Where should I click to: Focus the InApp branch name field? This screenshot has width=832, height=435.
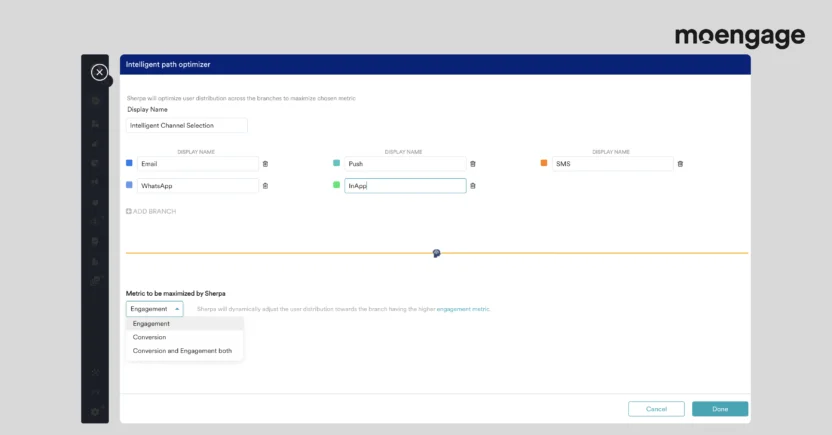405,186
